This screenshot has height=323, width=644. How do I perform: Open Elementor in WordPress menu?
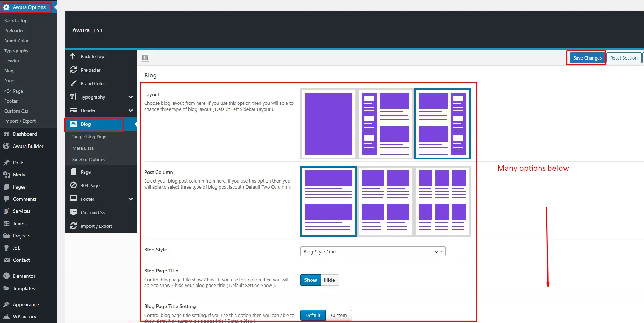point(24,276)
